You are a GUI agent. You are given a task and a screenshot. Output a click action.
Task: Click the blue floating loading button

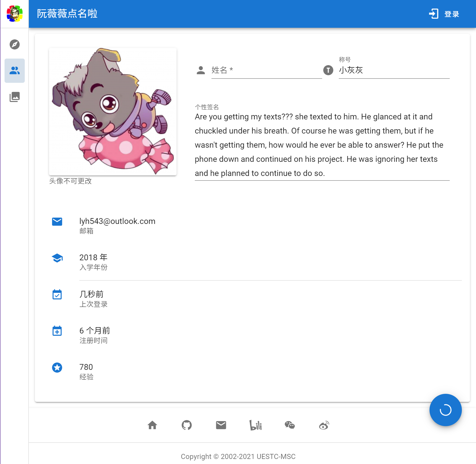click(x=446, y=410)
